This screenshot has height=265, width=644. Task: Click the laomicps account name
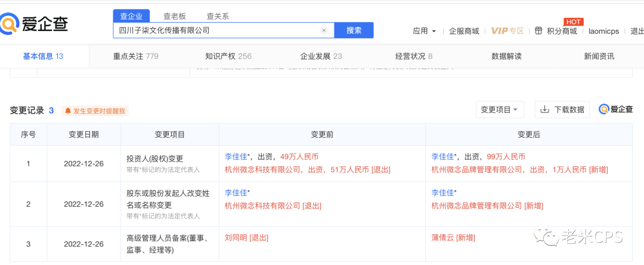[603, 31]
